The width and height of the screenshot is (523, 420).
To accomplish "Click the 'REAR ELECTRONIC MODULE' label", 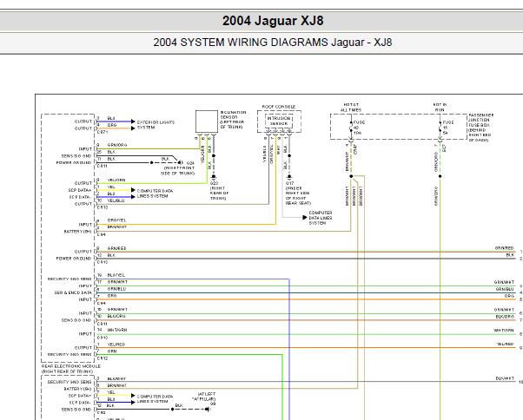I will coord(71,366).
